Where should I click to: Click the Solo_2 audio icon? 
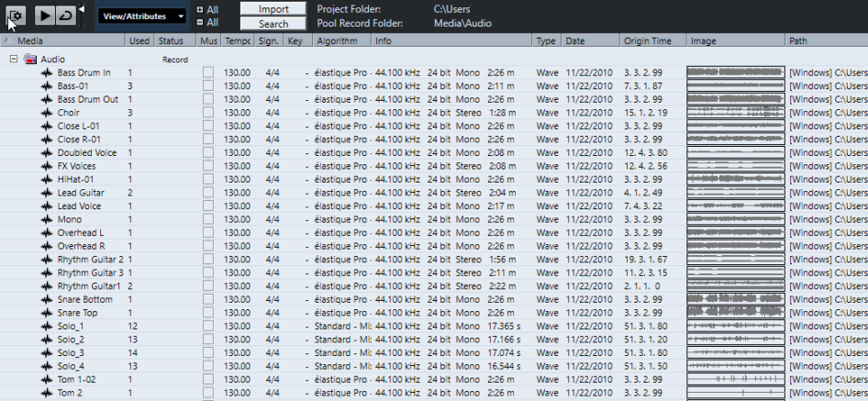click(x=47, y=340)
